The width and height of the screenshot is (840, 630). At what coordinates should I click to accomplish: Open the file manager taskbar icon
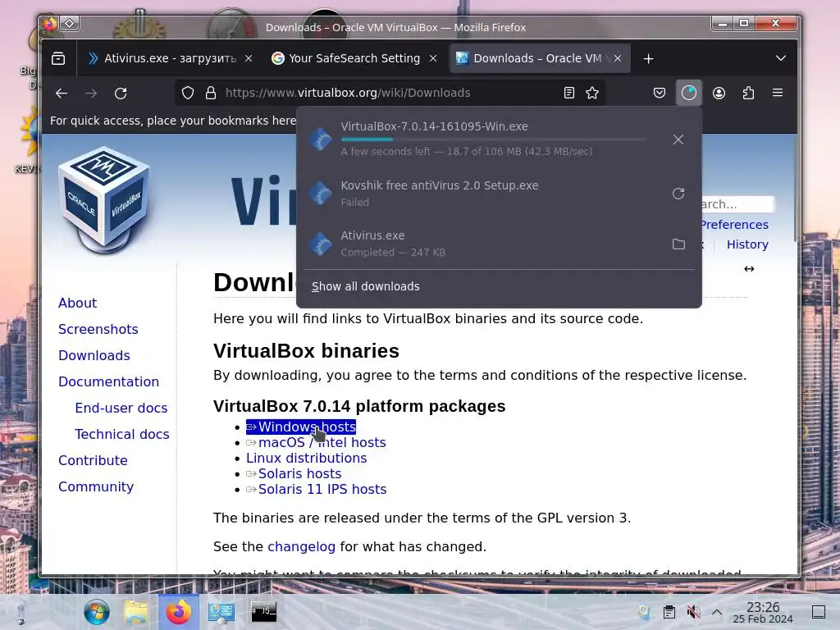(x=136, y=612)
